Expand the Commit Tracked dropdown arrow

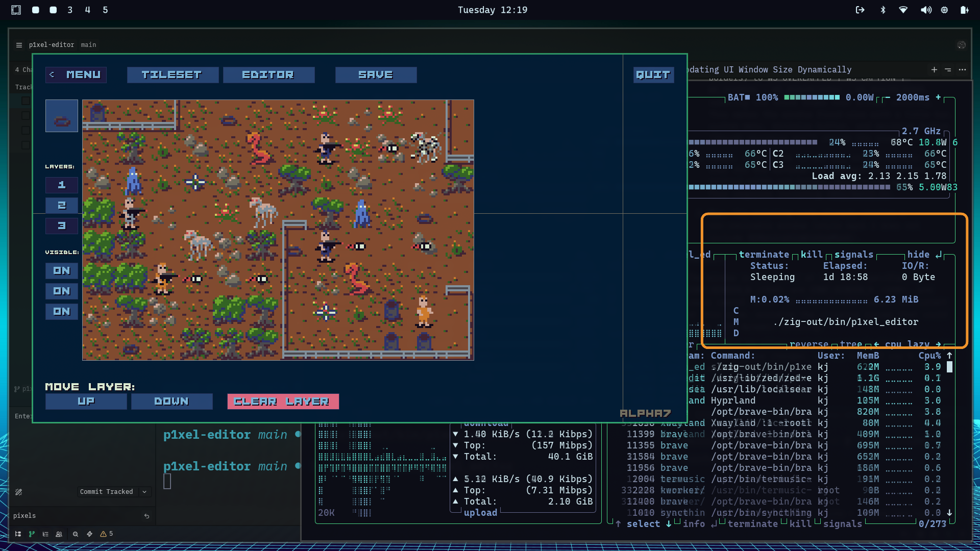coord(144,492)
